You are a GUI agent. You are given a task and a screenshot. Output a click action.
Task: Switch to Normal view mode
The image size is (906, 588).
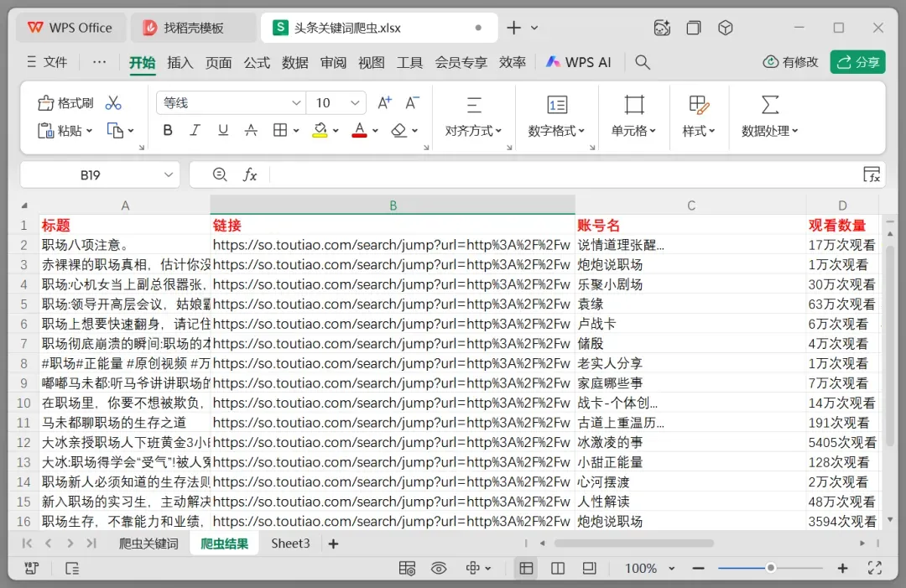[x=526, y=569]
